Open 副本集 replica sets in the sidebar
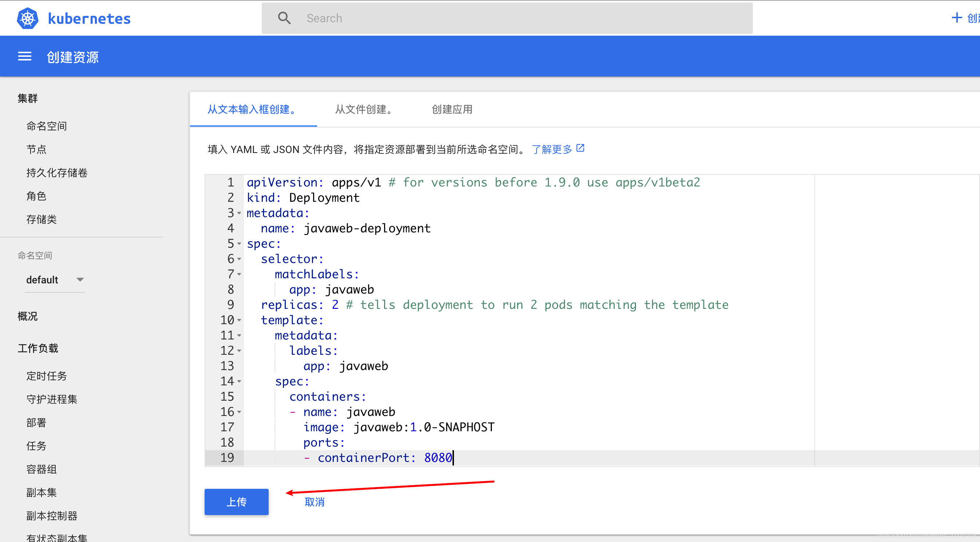 [42, 492]
